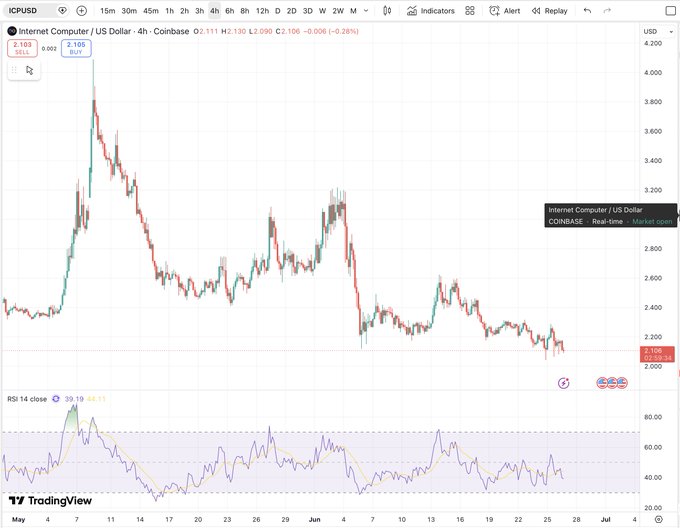Switch to the 1h timeframe
Image resolution: width=680 pixels, height=528 pixels.
pos(170,11)
